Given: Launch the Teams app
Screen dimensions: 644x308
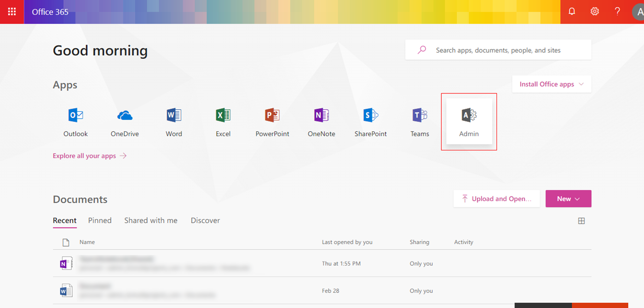Looking at the screenshot, I should pos(420,123).
